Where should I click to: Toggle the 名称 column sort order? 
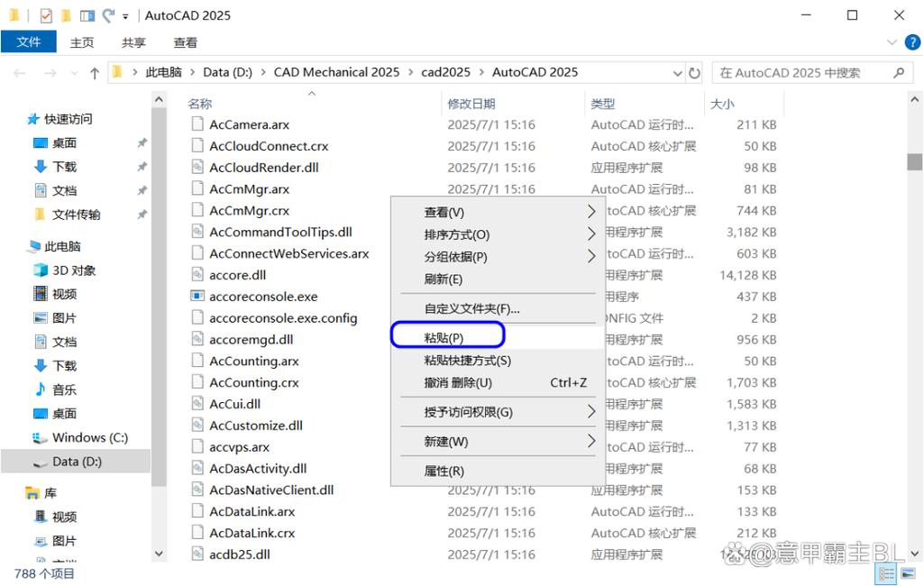[199, 103]
